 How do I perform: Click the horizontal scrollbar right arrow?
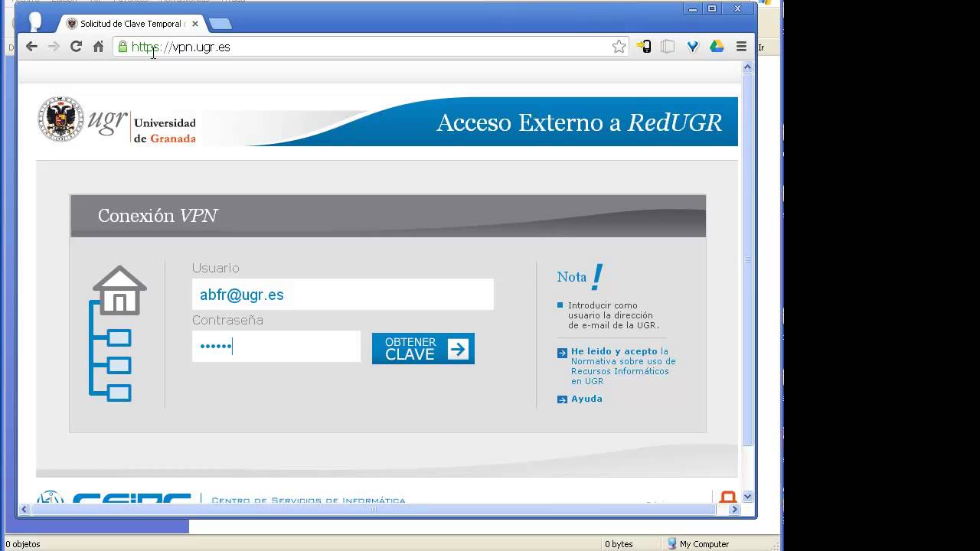[735, 509]
